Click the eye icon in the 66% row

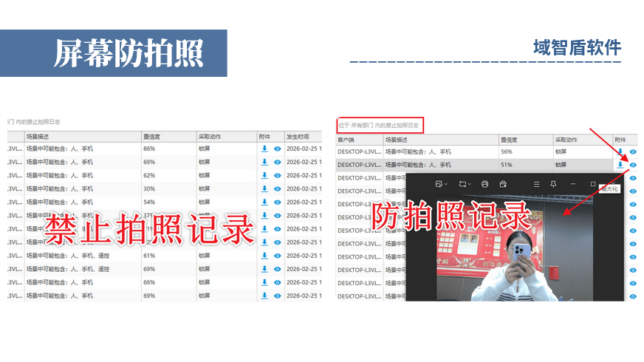click(278, 282)
